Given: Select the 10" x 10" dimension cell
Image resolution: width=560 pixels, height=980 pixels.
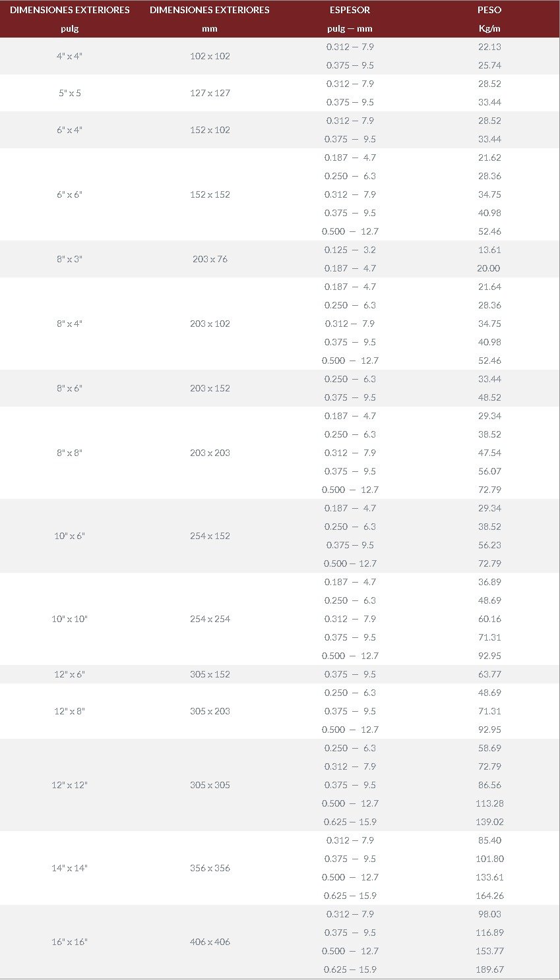Looking at the screenshot, I should (x=69, y=619).
